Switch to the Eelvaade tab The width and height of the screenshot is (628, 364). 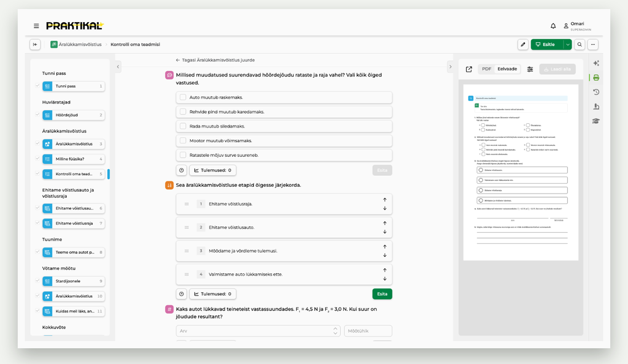coord(507,69)
